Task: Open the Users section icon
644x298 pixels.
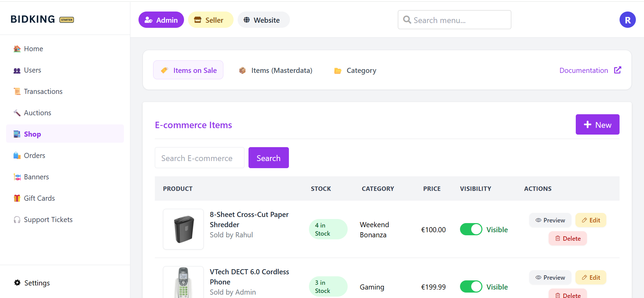Action: point(17,71)
